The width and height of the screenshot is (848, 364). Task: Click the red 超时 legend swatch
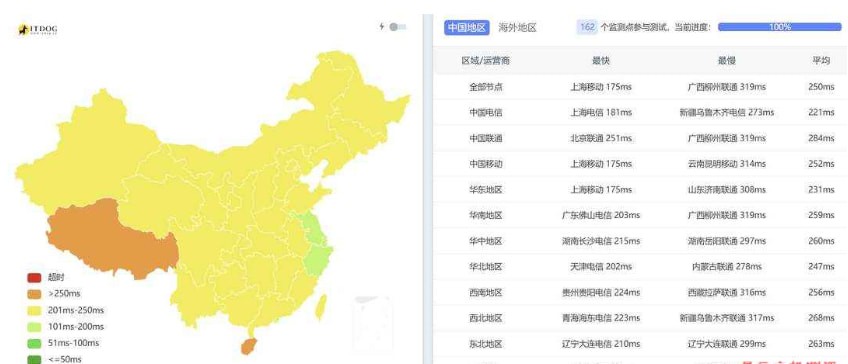pyautogui.click(x=34, y=278)
